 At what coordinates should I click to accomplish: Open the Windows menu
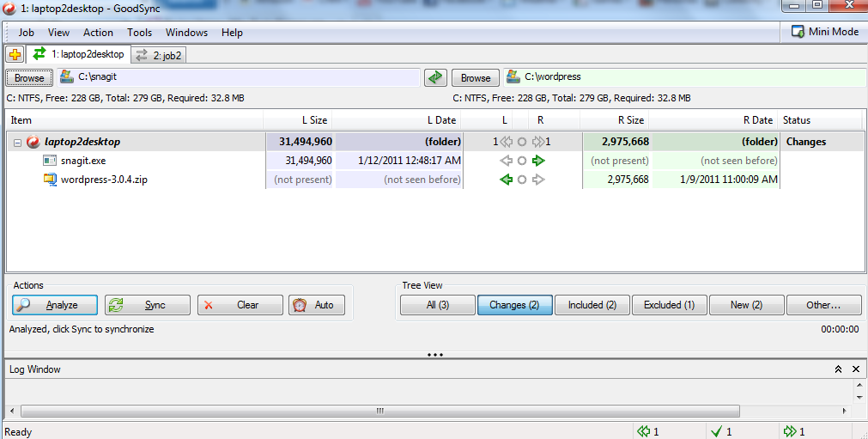pyautogui.click(x=186, y=33)
